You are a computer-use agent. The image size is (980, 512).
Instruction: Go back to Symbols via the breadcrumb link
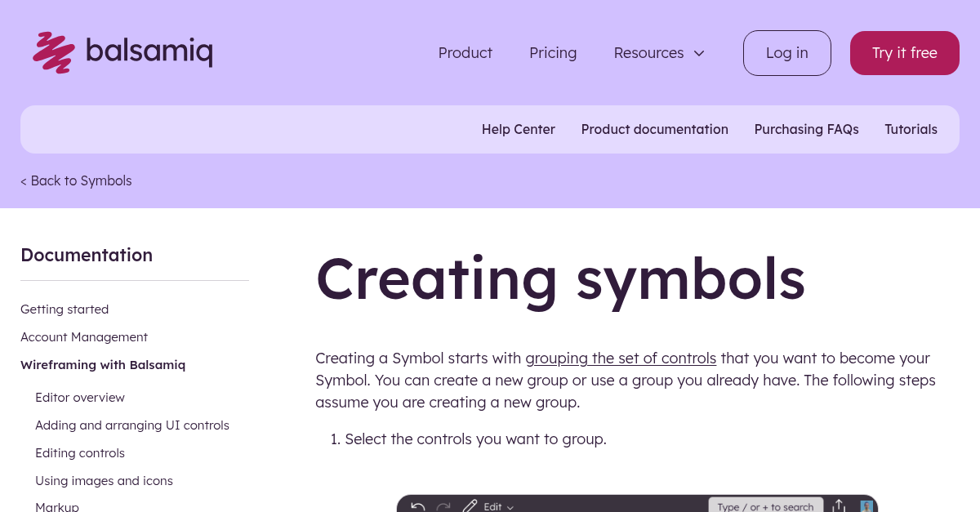76,180
